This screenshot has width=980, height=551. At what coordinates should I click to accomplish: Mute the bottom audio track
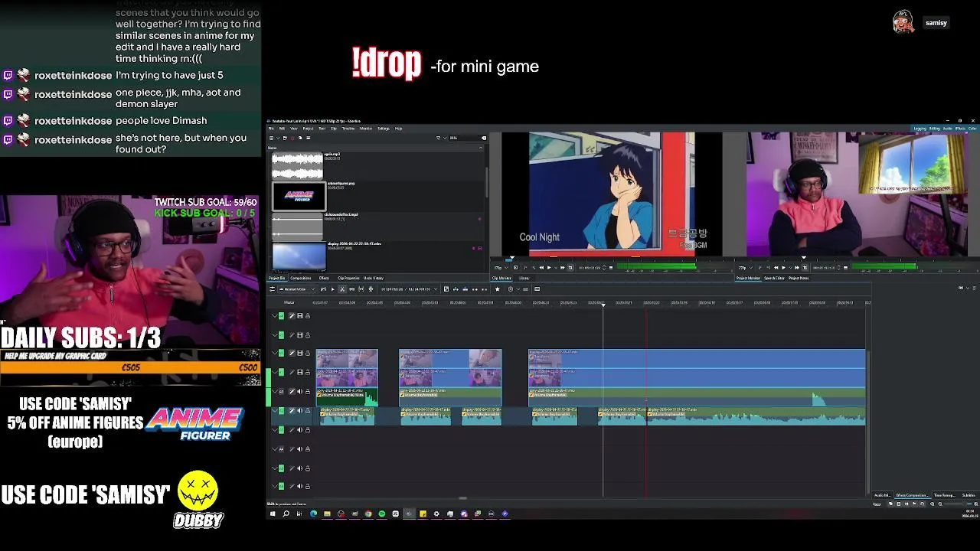click(299, 486)
